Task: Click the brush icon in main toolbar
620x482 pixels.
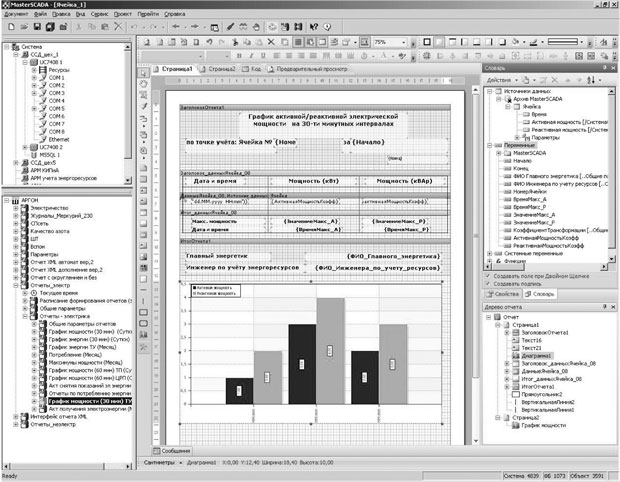Action: [231, 27]
